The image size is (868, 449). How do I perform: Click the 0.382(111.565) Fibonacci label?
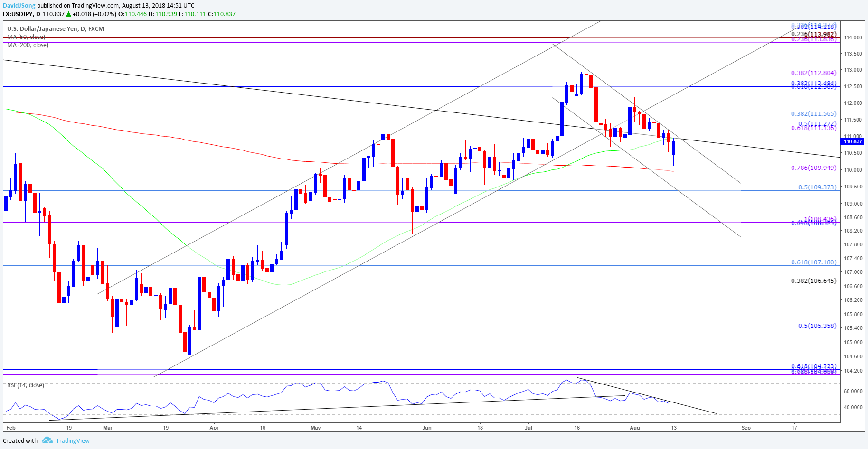coord(813,113)
